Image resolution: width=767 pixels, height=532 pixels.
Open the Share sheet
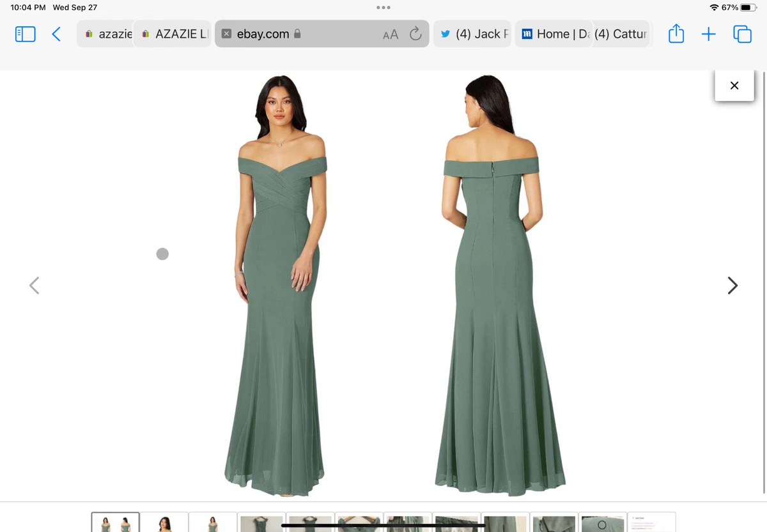(x=676, y=34)
